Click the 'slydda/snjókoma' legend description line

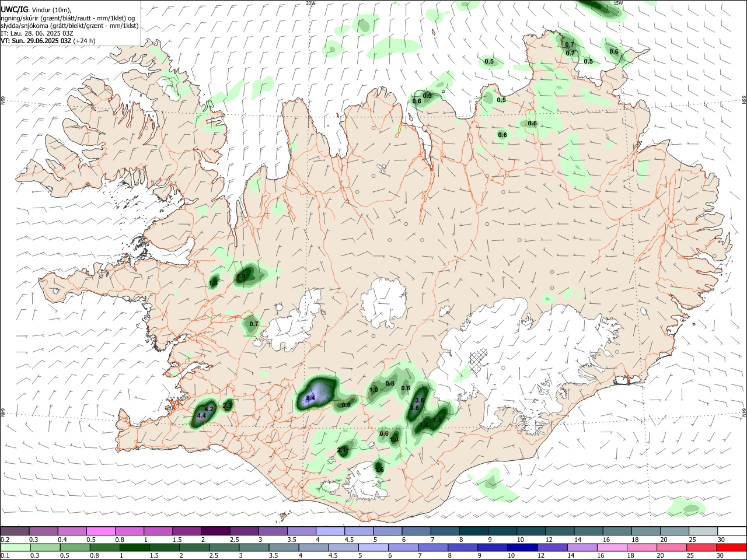(x=69, y=26)
